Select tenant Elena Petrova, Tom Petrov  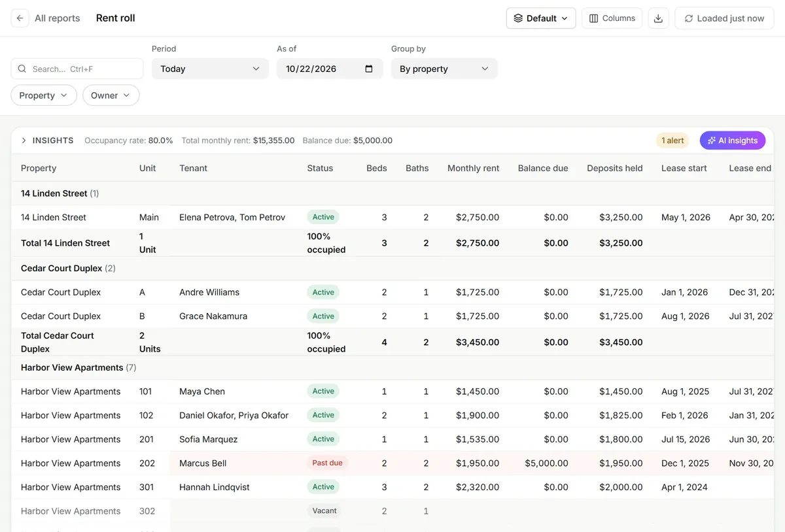[232, 217]
